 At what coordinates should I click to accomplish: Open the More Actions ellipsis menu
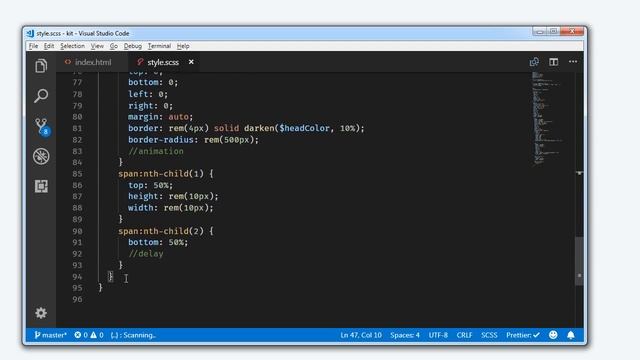(x=573, y=62)
